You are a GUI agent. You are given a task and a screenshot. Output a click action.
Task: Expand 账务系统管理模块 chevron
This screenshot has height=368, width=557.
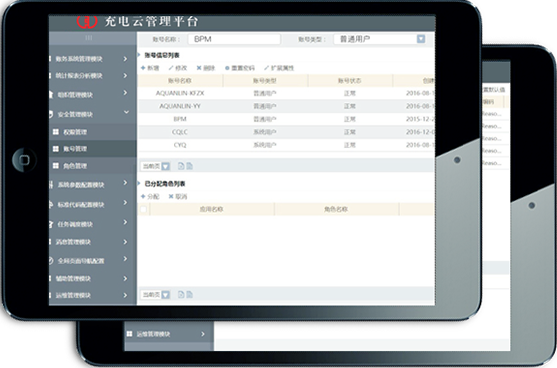pos(125,59)
